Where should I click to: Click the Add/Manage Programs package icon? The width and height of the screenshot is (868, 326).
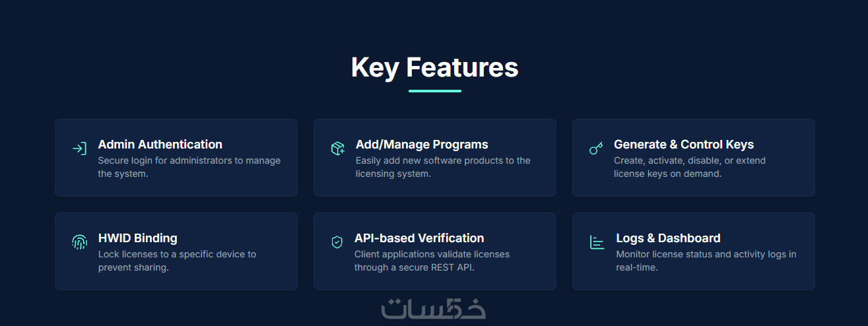337,148
